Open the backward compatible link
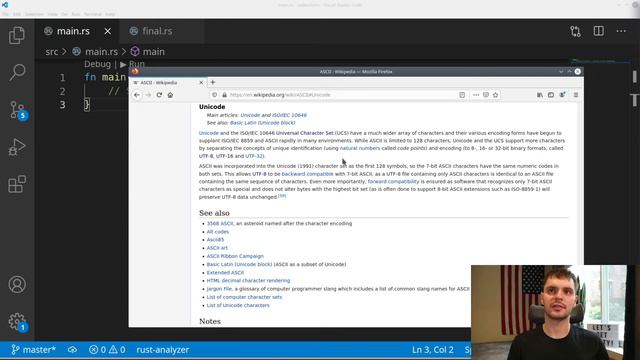The height and width of the screenshot is (360, 640). coord(307,174)
